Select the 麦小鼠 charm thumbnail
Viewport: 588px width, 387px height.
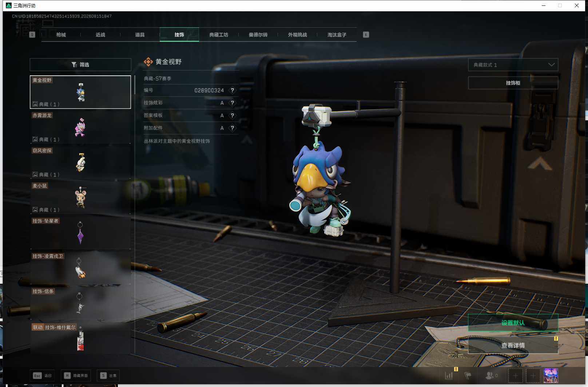coord(80,198)
